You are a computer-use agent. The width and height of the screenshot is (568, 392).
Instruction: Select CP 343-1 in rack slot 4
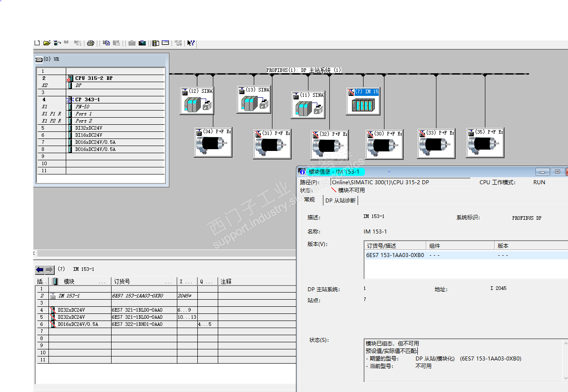tap(101, 99)
